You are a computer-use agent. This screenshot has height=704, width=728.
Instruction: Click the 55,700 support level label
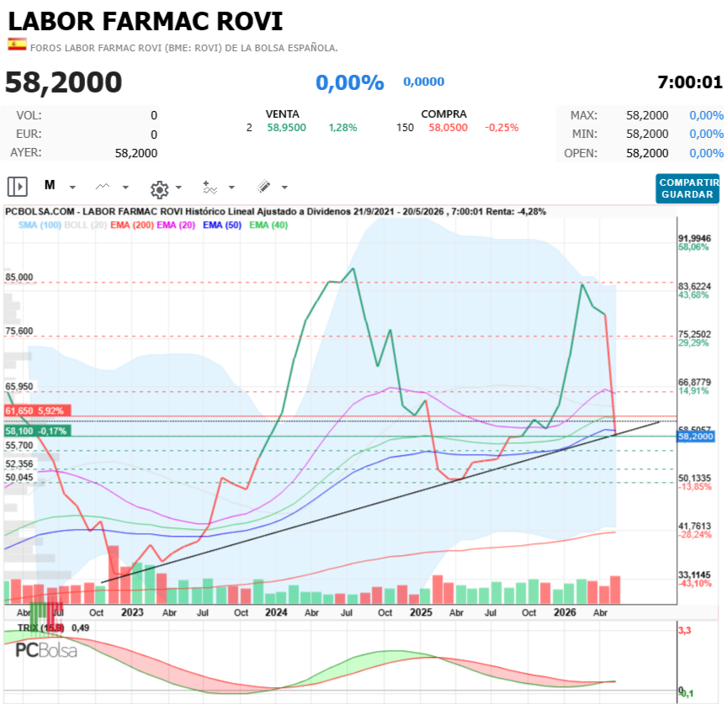19,446
